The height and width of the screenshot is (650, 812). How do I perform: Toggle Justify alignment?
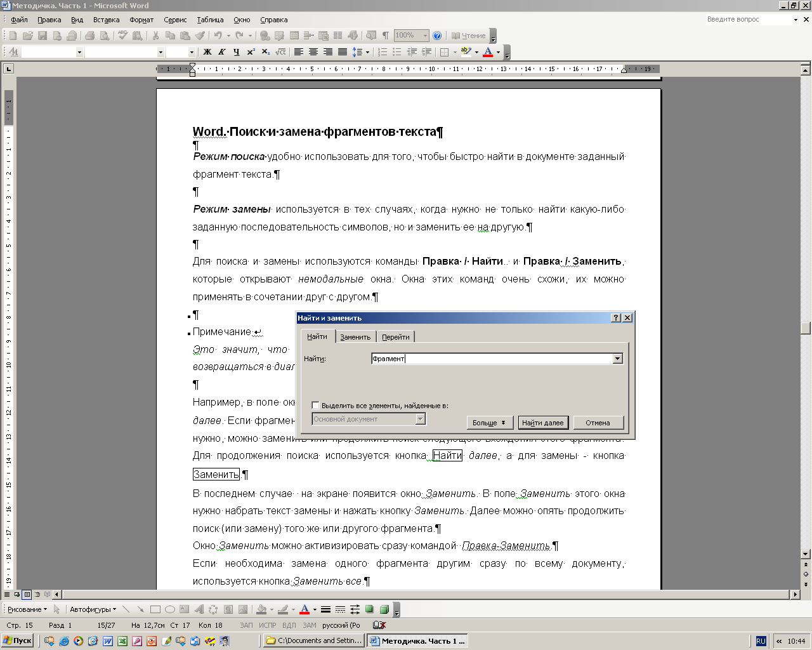click(x=342, y=52)
